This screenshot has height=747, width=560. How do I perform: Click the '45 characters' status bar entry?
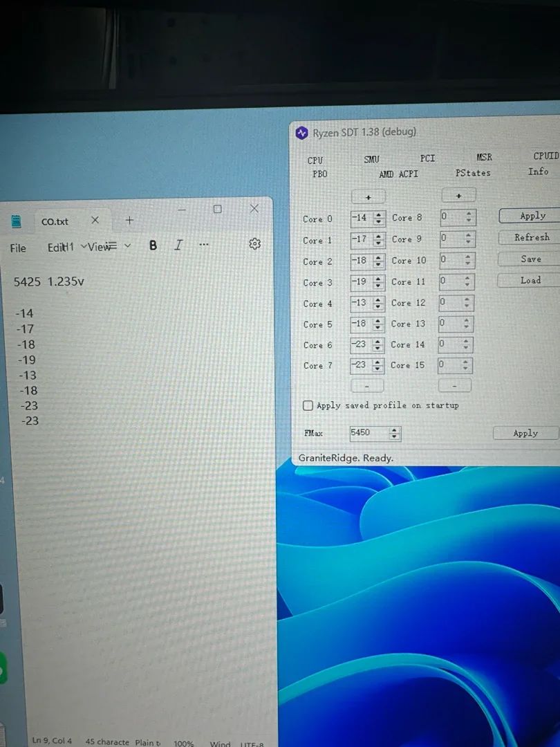click(107, 741)
